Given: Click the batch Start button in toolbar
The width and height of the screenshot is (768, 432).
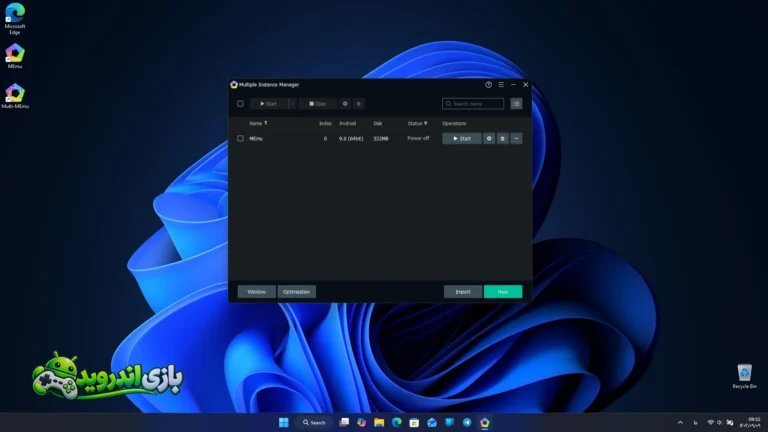Looking at the screenshot, I should (268, 104).
